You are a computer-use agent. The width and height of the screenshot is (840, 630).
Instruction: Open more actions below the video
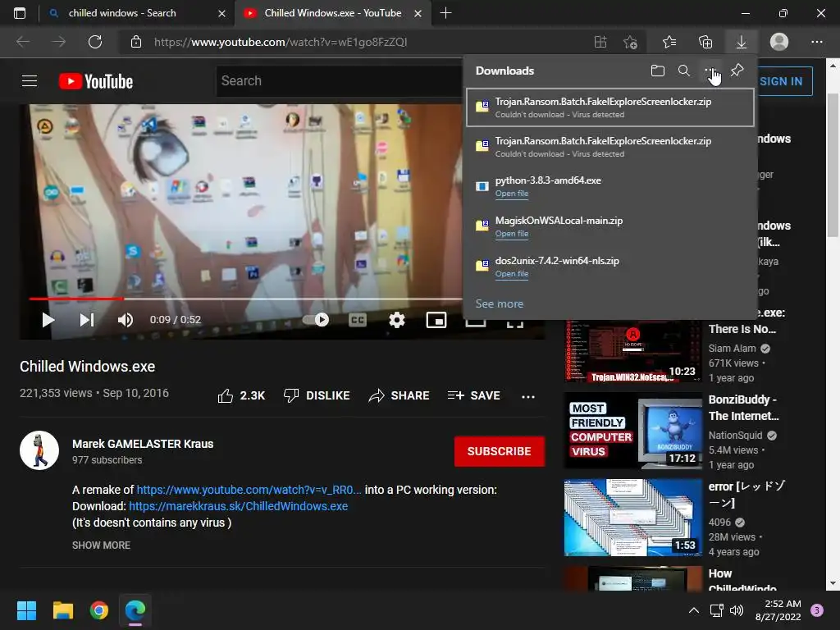pyautogui.click(x=528, y=396)
